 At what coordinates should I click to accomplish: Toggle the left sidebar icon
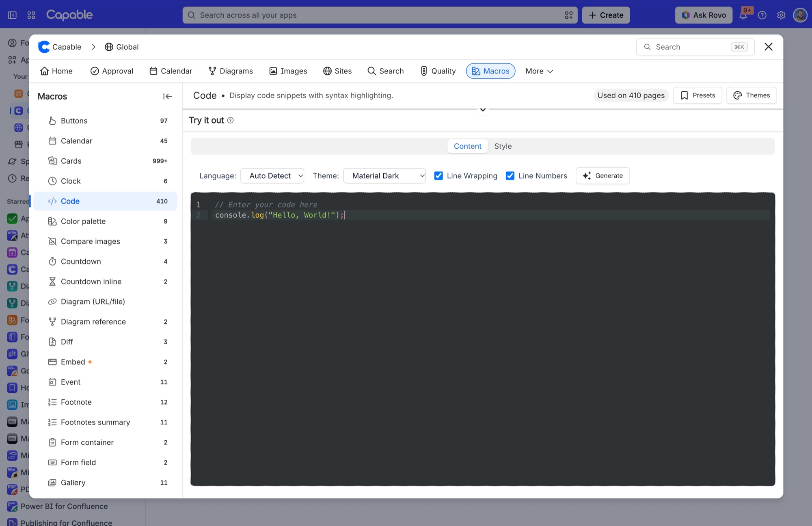pyautogui.click(x=12, y=15)
